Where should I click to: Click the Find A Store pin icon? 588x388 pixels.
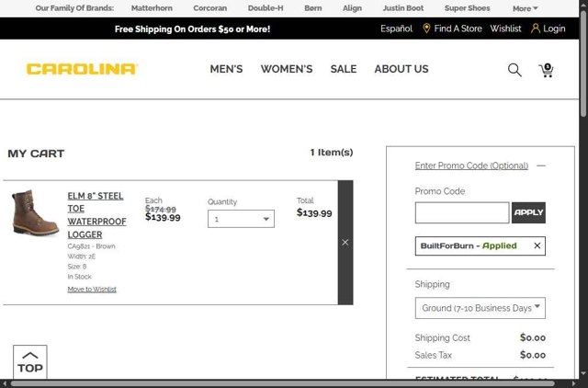[426, 29]
